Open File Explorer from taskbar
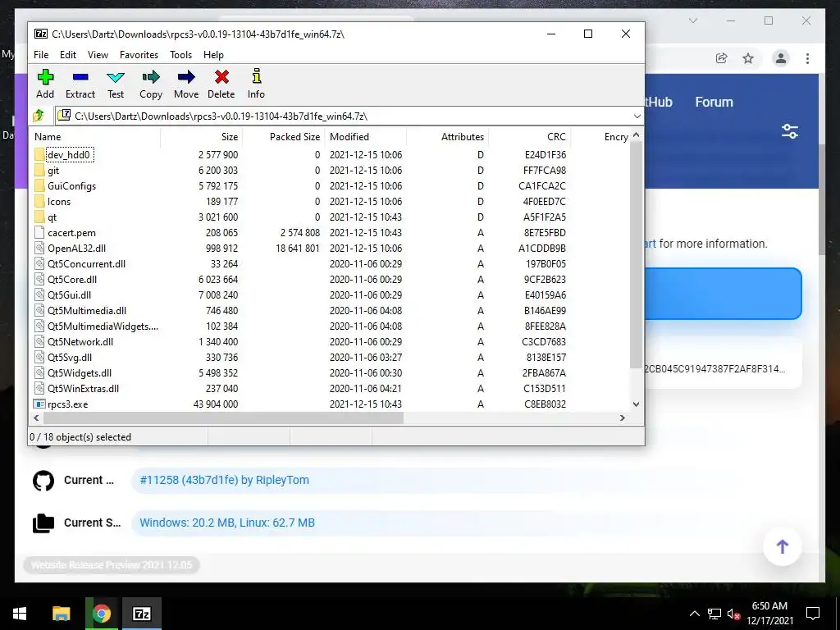The image size is (840, 630). [61, 614]
